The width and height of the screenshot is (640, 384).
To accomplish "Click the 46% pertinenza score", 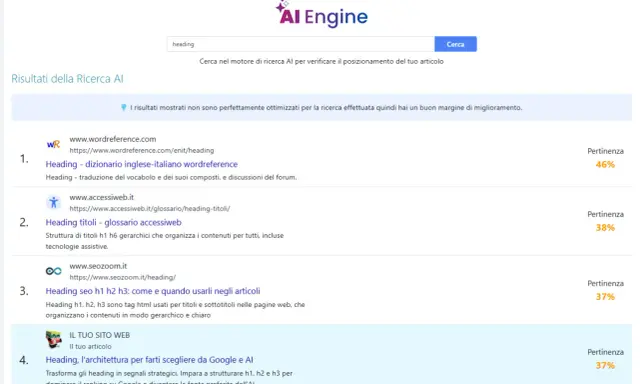I will click(605, 164).
